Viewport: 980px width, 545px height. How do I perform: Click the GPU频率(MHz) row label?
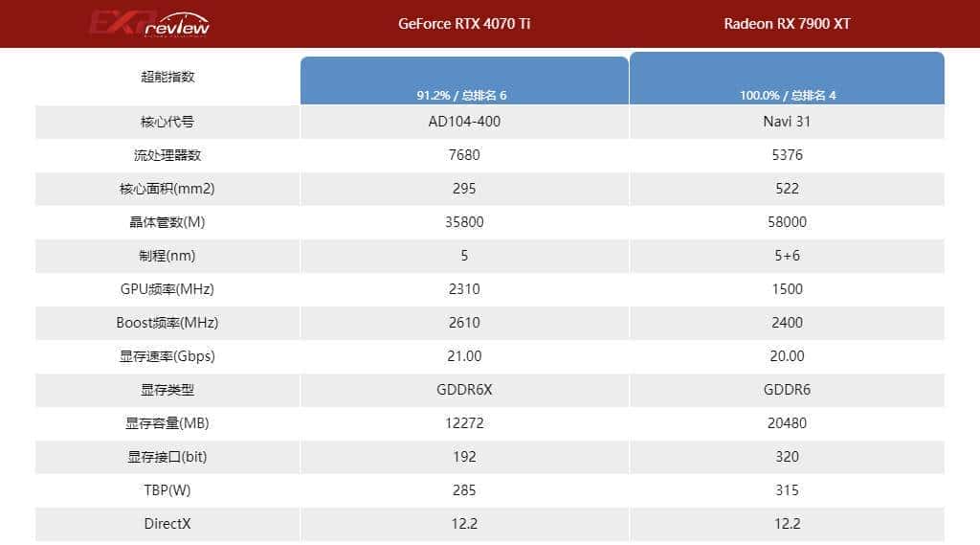pos(167,289)
